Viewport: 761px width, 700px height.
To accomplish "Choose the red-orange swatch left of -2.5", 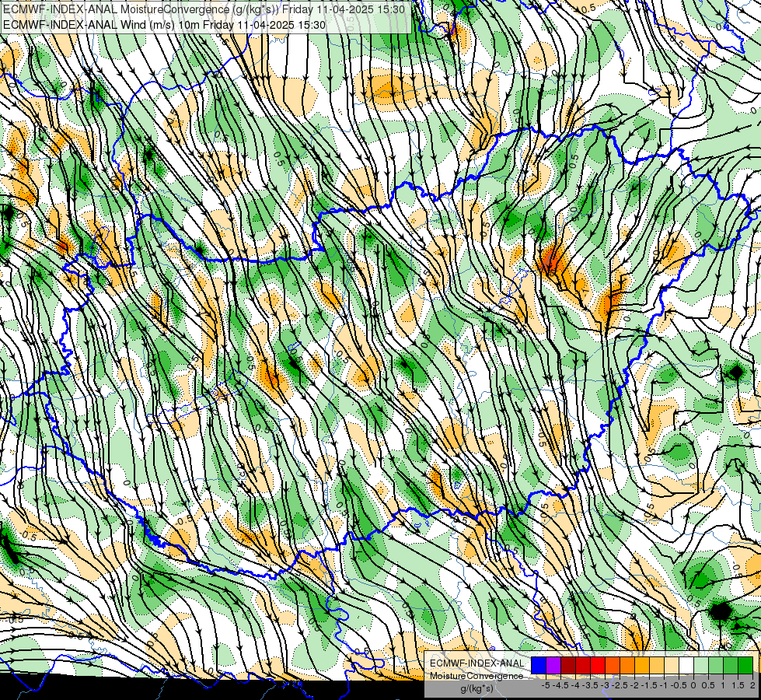I will coord(613,666).
